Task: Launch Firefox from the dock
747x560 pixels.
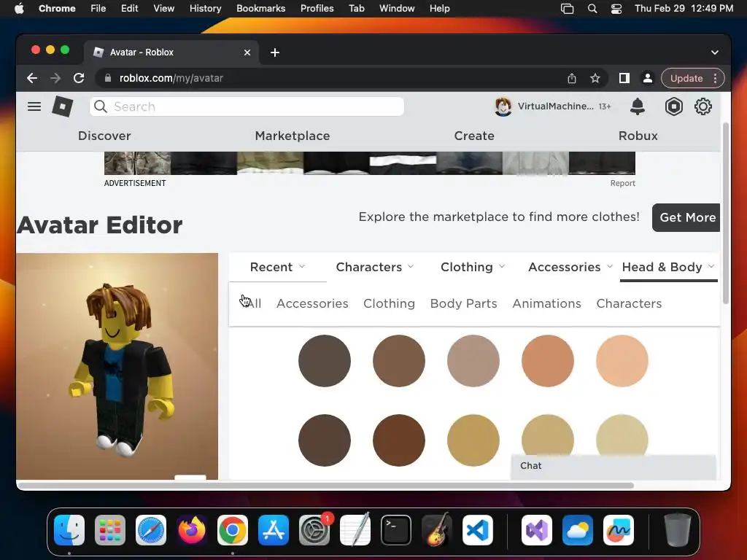Action: pyautogui.click(x=192, y=530)
